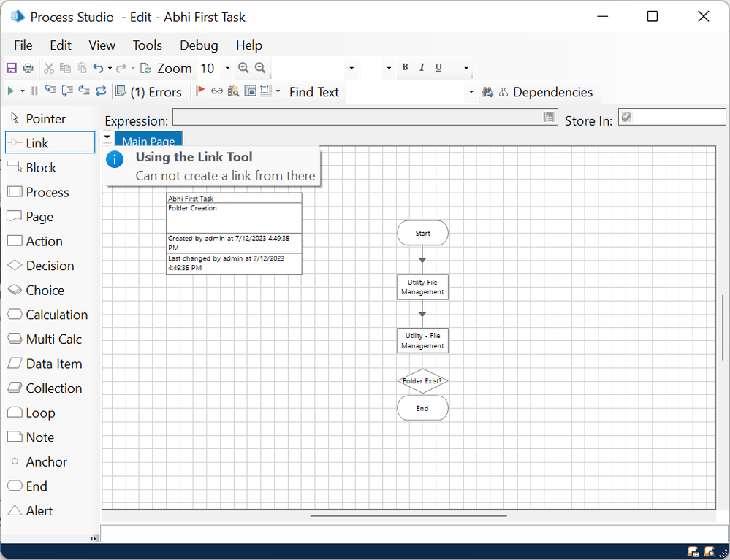Click the Zoom Out magnifier icon
The image size is (730, 560).
click(x=259, y=68)
